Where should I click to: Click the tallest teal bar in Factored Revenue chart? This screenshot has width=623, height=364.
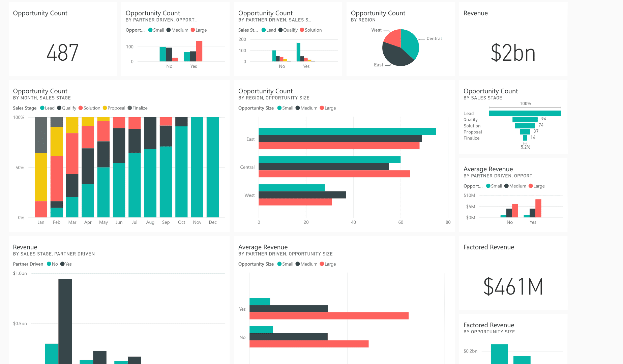(x=499, y=354)
